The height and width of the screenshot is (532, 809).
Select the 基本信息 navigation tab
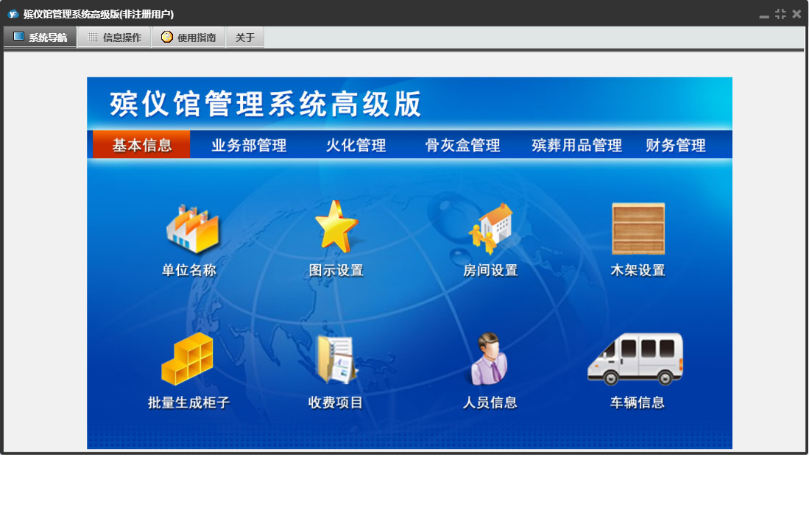click(x=141, y=145)
